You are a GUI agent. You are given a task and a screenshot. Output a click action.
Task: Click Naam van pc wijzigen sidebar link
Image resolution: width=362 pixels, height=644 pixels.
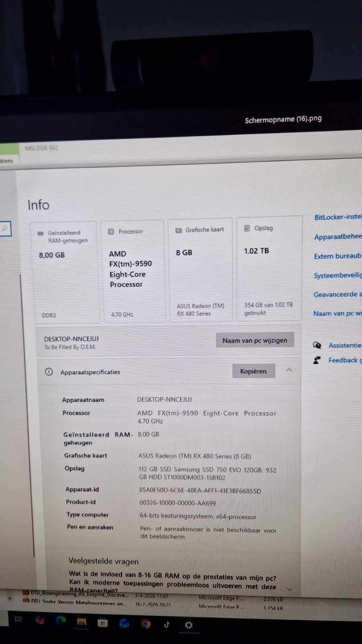337,313
